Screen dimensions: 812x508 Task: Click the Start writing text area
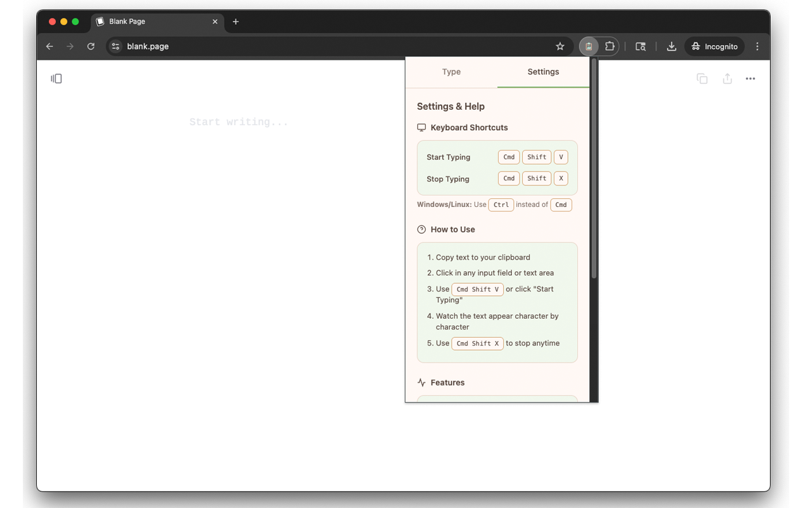point(239,121)
